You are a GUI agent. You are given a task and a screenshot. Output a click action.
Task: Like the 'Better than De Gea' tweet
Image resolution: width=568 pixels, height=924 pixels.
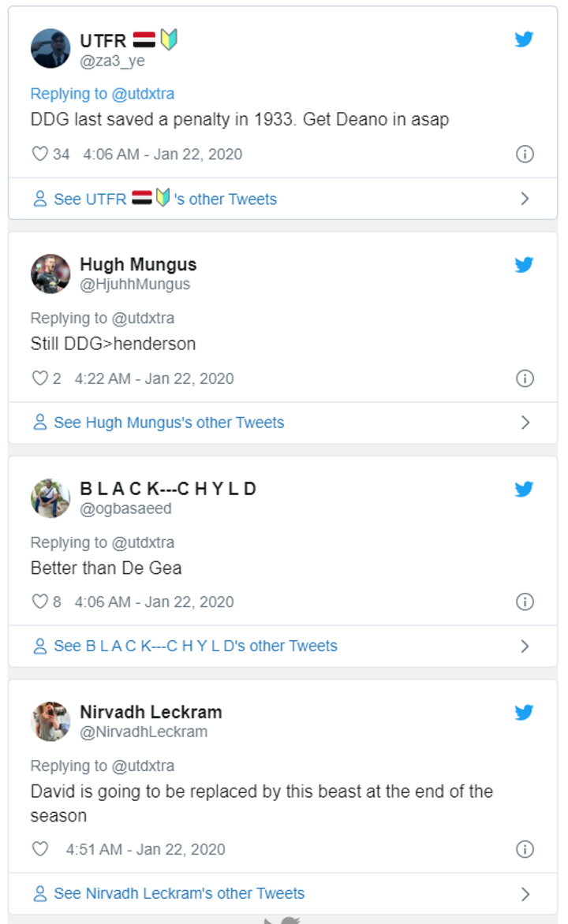coord(39,602)
